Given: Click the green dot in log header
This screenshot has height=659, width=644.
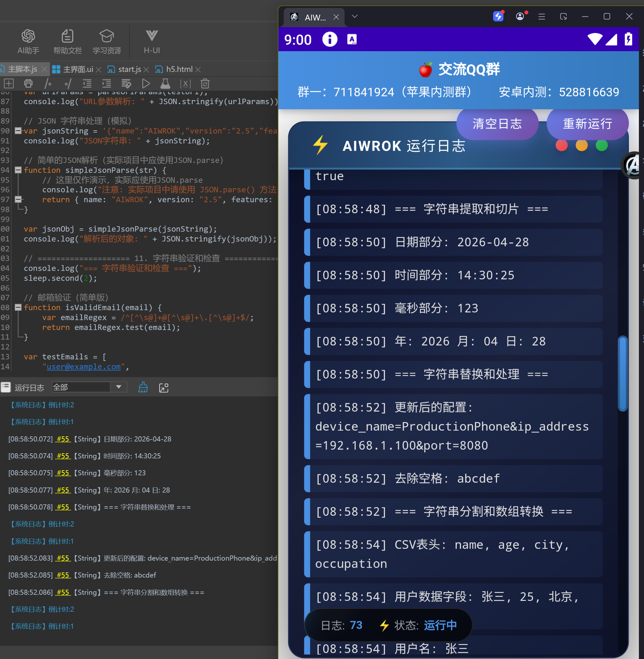Looking at the screenshot, I should point(601,145).
